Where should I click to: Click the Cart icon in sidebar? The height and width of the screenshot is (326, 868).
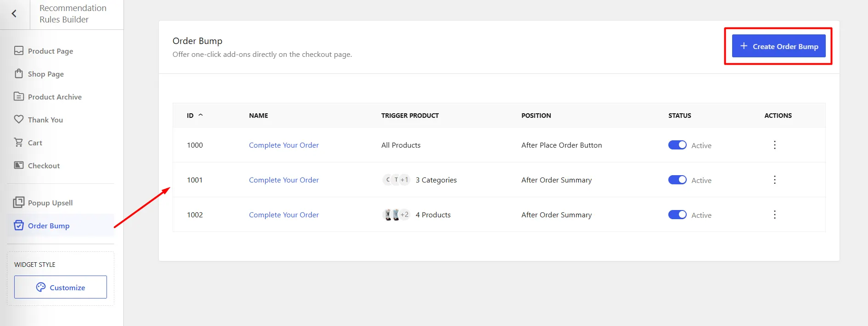[x=19, y=142]
